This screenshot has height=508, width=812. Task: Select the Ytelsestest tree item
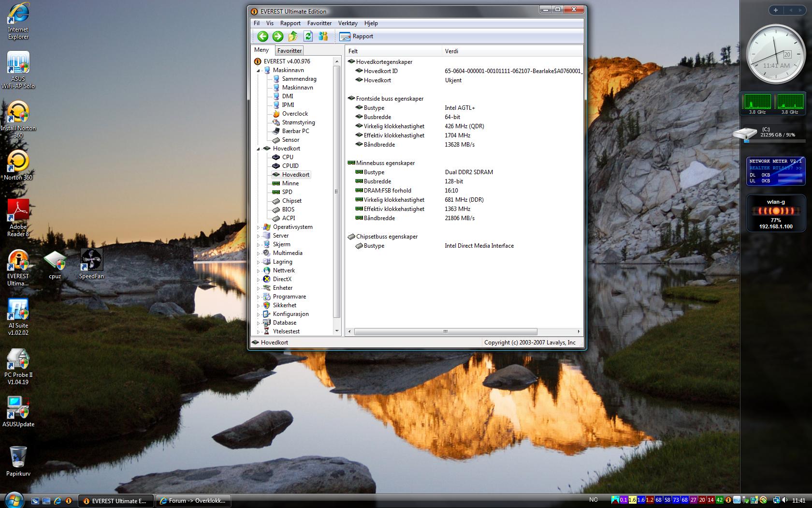click(286, 331)
